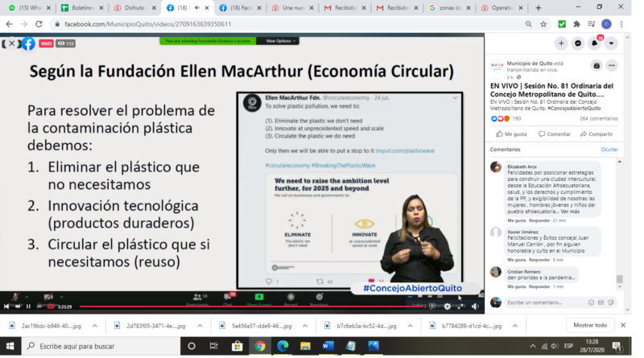
Task: Open the Chrome extensions puzzle icon
Action: click(x=576, y=24)
